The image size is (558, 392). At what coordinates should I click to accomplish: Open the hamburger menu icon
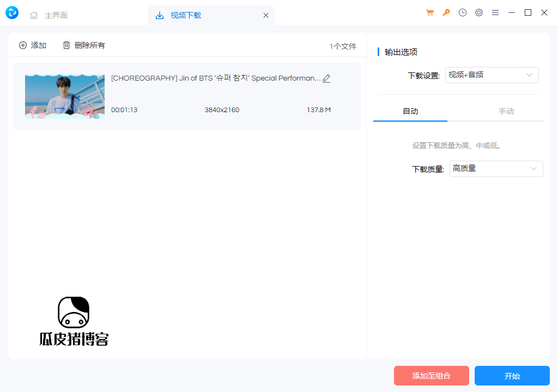[x=495, y=13]
